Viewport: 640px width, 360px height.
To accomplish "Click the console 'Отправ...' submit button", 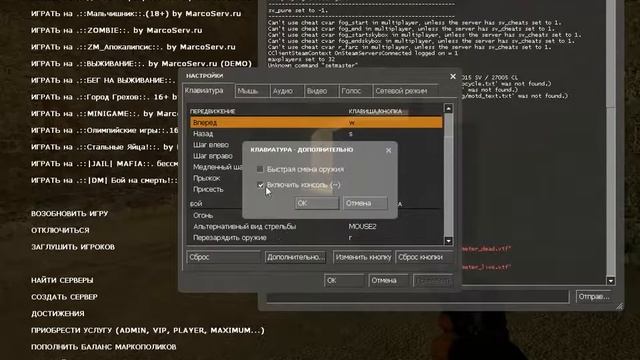I will 594,297.
